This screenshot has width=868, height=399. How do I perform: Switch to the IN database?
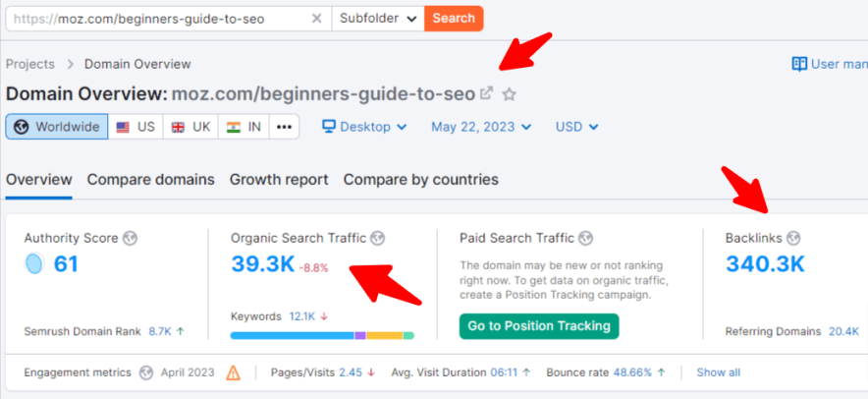point(244,127)
